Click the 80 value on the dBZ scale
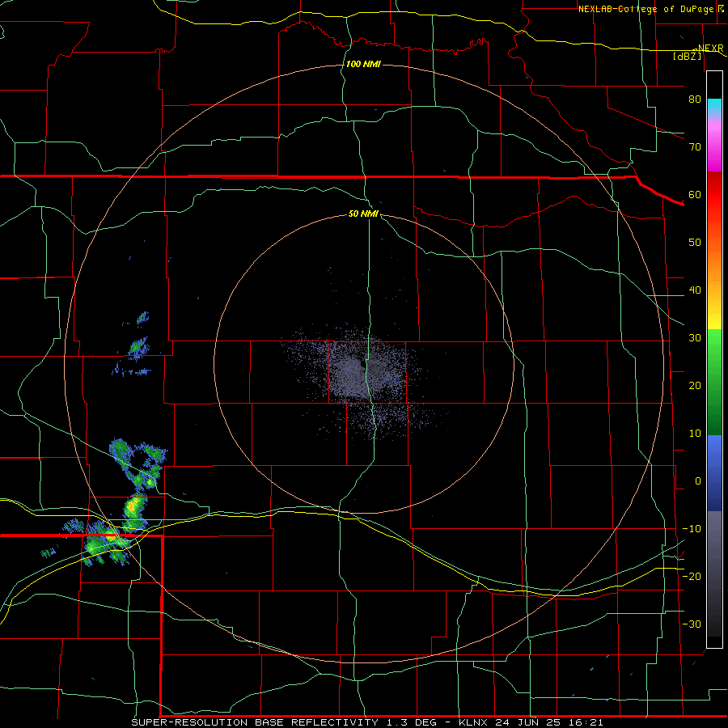 695,99
